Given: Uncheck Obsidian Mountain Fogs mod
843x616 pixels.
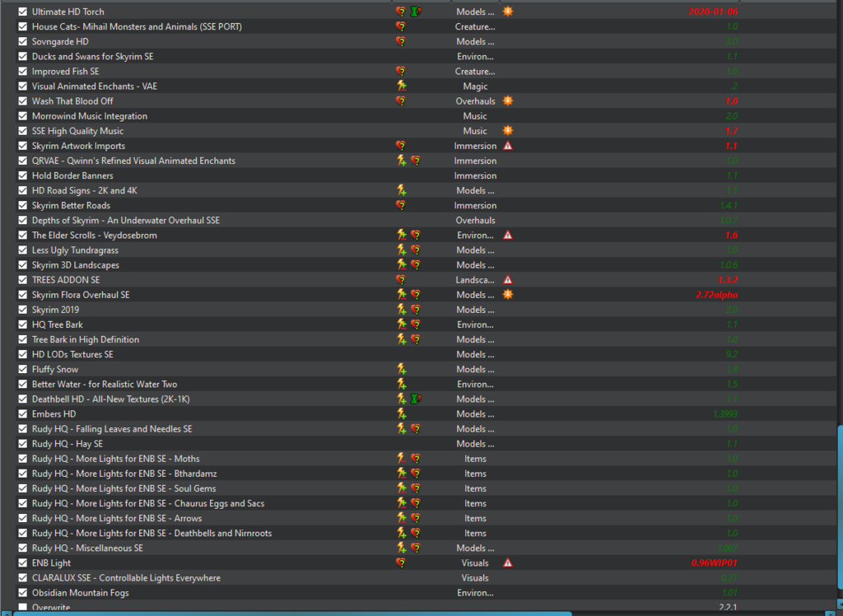Looking at the screenshot, I should click(x=23, y=593).
